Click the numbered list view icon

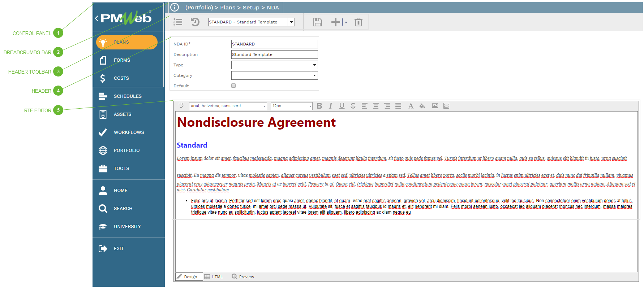click(178, 22)
